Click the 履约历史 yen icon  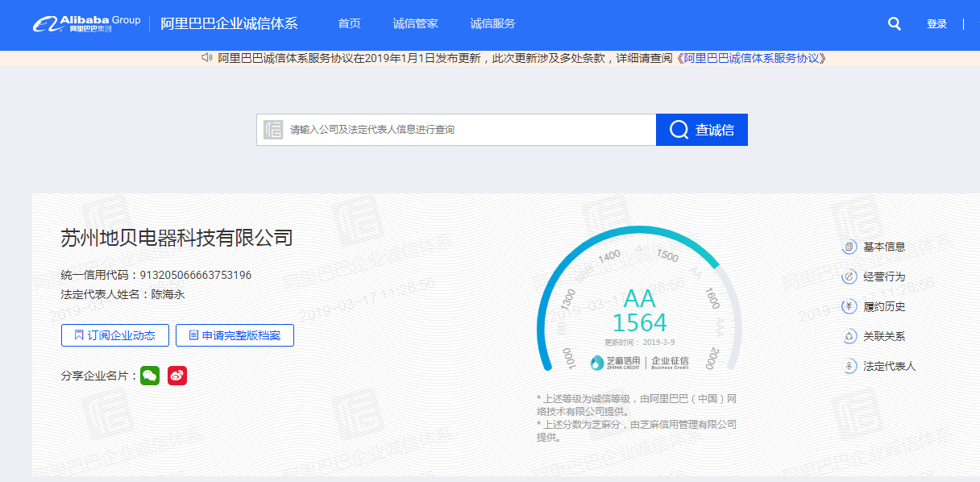click(x=849, y=306)
